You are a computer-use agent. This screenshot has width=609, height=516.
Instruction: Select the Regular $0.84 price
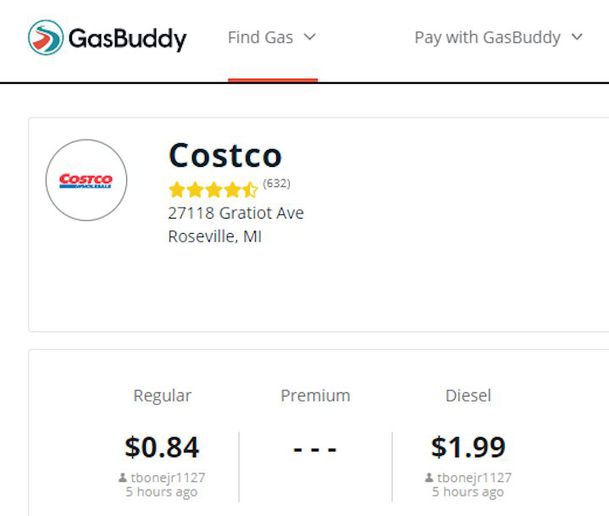[162, 447]
